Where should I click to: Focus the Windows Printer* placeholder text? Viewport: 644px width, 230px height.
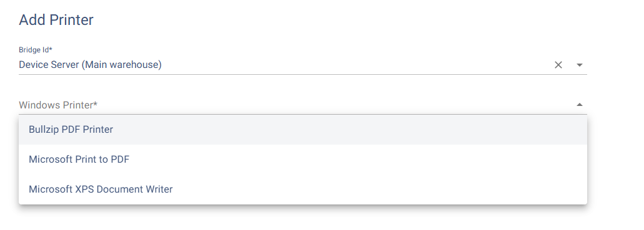coord(58,105)
